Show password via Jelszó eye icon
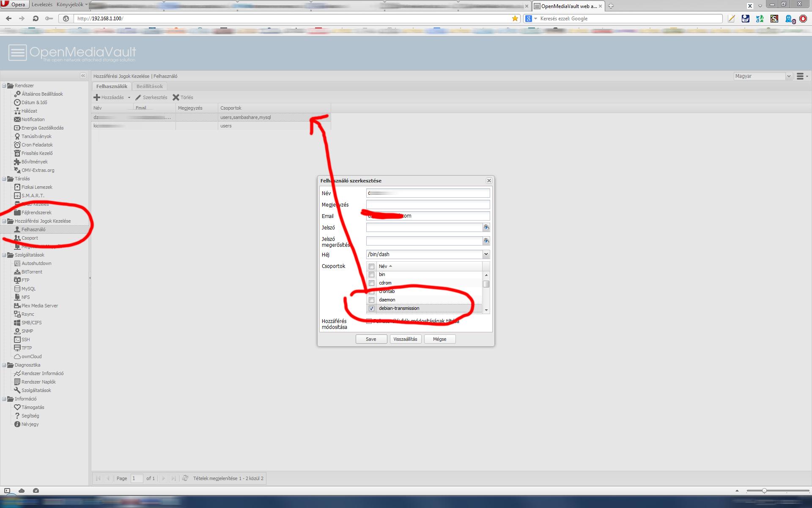812x508 pixels. click(x=486, y=228)
